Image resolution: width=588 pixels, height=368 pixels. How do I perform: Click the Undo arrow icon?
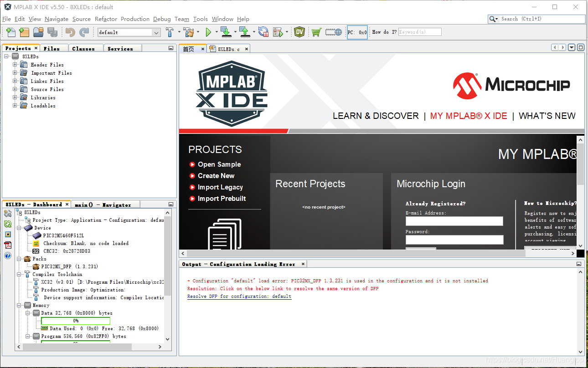[x=70, y=32]
